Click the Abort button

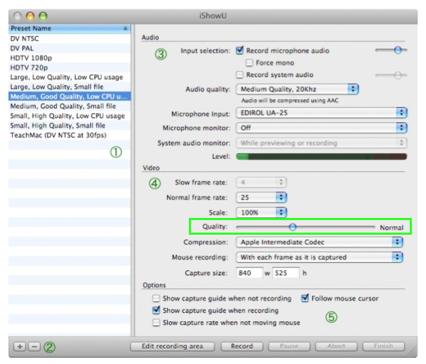tap(336, 347)
